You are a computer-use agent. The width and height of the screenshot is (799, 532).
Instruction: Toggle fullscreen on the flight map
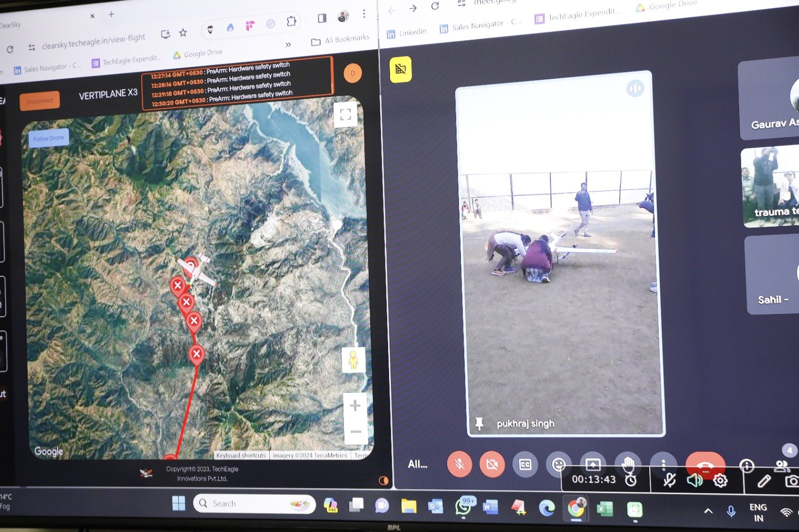coord(345,114)
